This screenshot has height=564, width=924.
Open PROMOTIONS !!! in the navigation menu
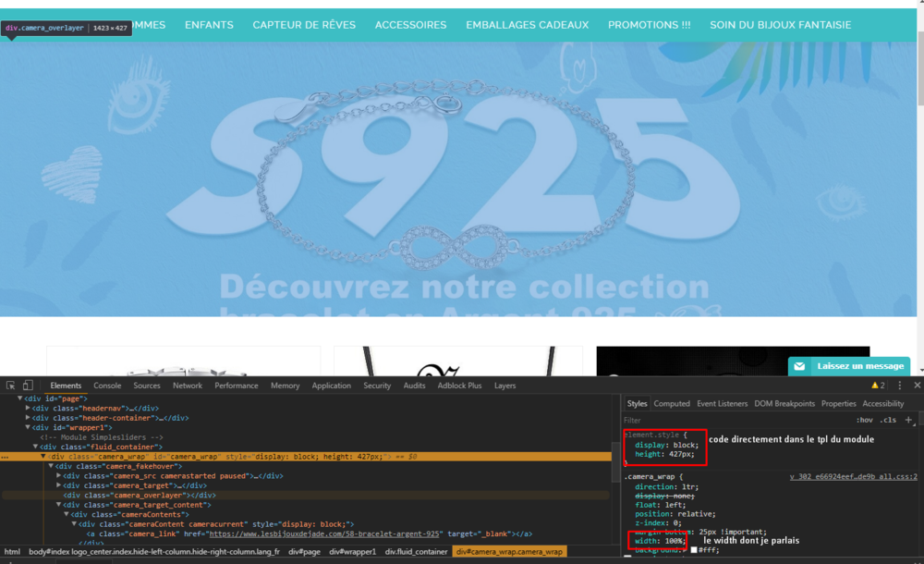pyautogui.click(x=649, y=25)
